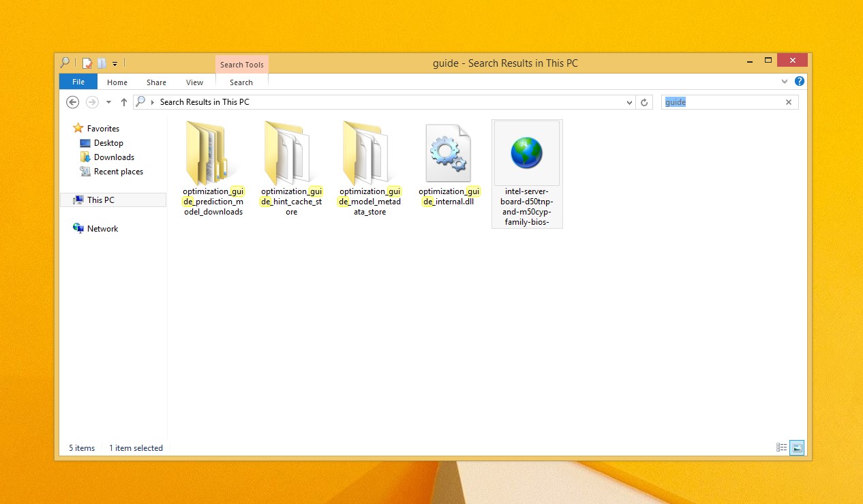Expand the address bar history dropdown

tap(629, 102)
